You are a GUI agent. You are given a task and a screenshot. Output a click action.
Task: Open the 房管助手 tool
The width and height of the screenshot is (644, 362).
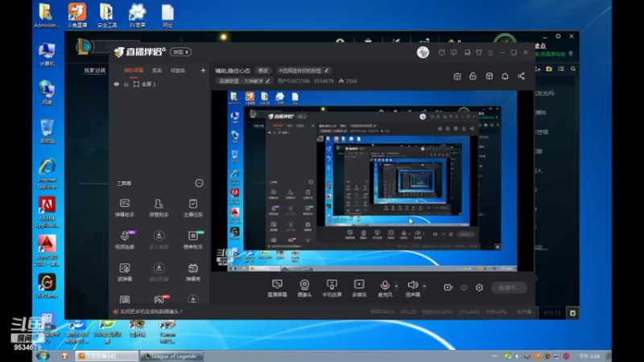(x=159, y=208)
